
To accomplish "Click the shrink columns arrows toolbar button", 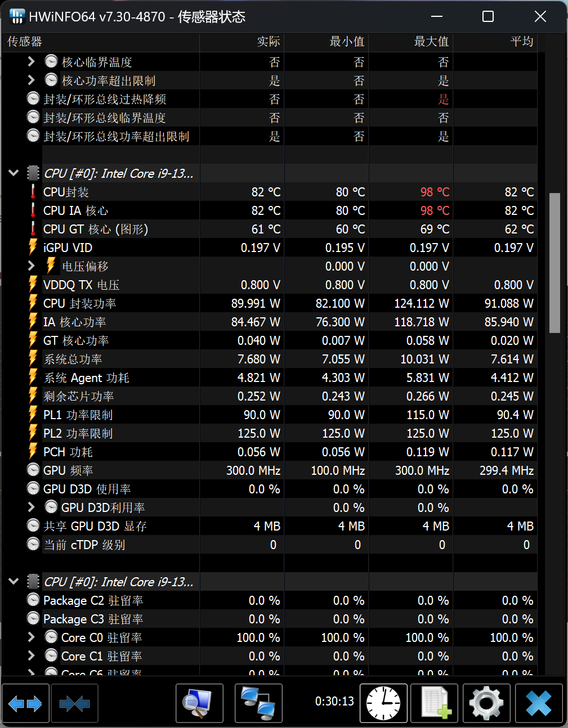I will (x=74, y=703).
